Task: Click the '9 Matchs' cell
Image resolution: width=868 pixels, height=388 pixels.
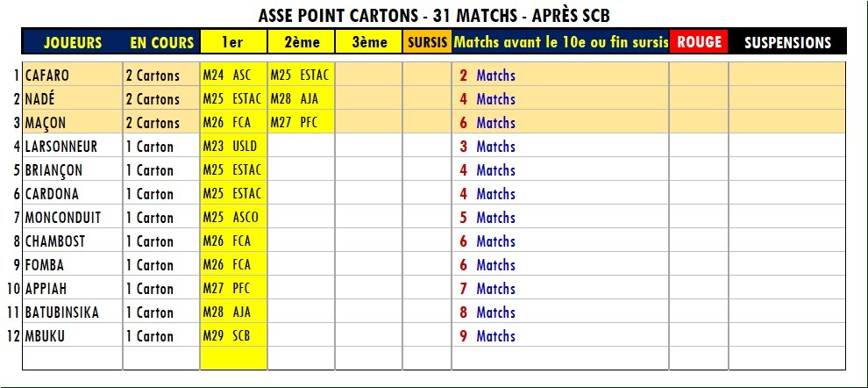Action: coord(487,336)
